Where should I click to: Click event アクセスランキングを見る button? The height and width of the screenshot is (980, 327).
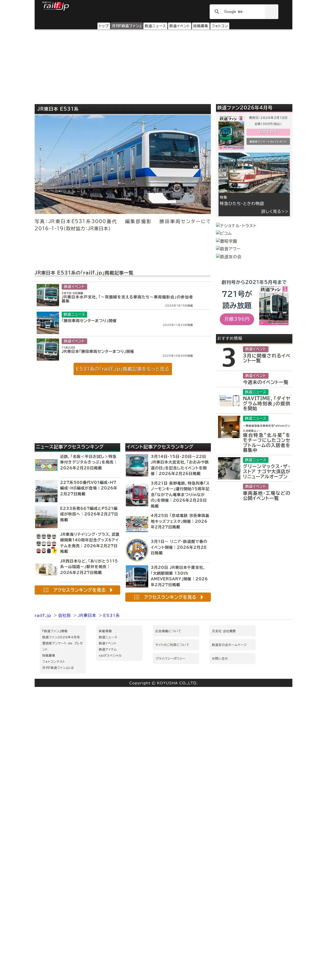coord(168,597)
